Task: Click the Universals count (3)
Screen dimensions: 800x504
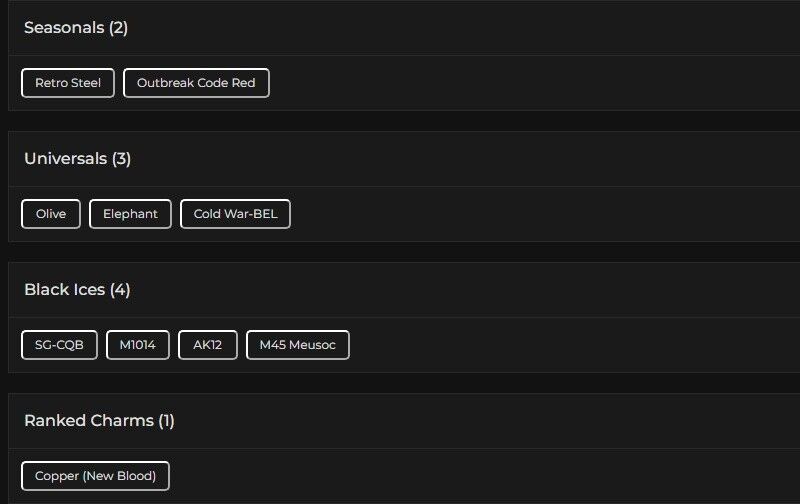Action: [x=121, y=159]
